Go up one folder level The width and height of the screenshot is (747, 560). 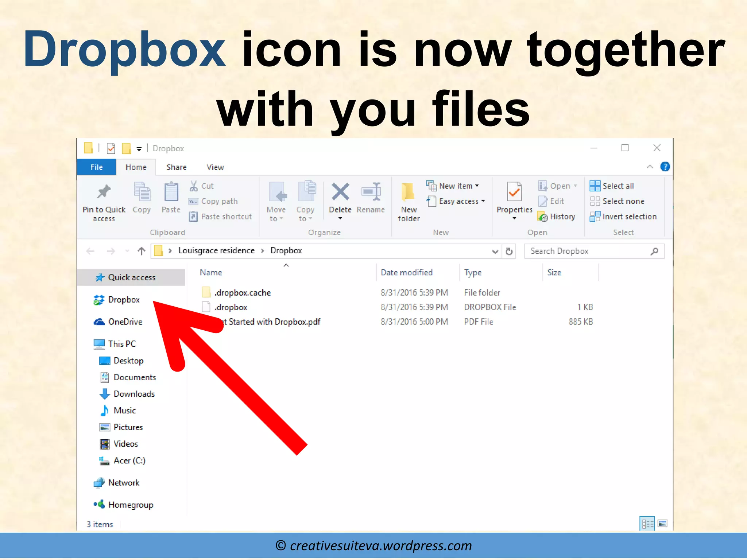142,251
